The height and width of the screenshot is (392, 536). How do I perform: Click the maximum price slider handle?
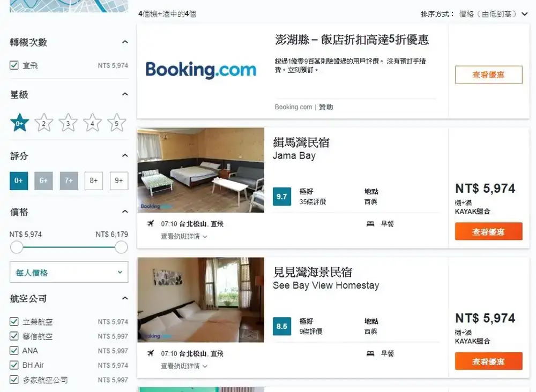pos(121,247)
